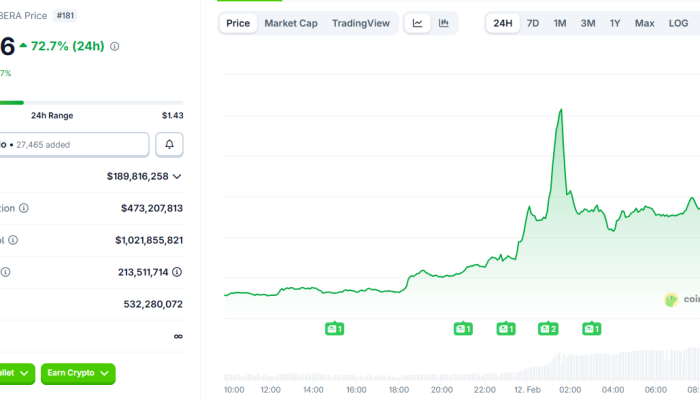700x400 pixels.
Task: Select the Max time range
Action: pos(645,23)
